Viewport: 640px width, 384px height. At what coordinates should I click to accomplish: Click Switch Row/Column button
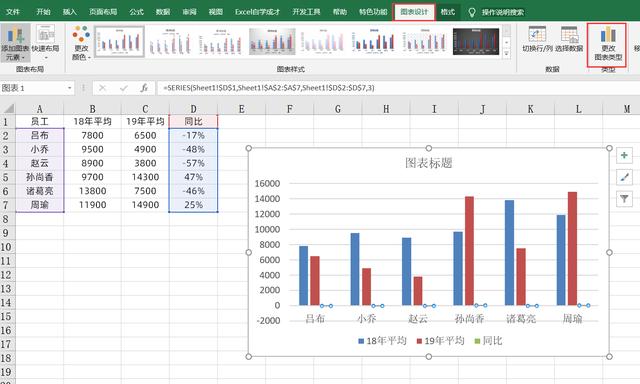537,40
